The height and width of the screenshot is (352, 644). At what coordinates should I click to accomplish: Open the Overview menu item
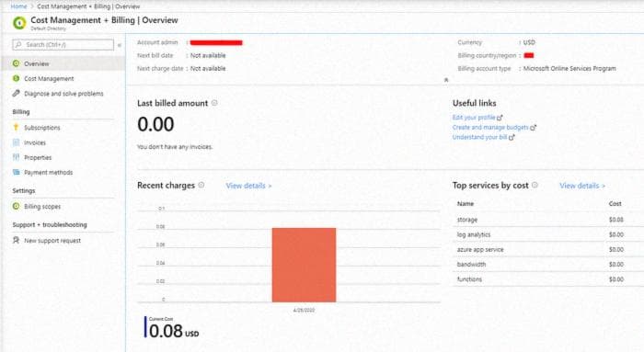point(63,63)
